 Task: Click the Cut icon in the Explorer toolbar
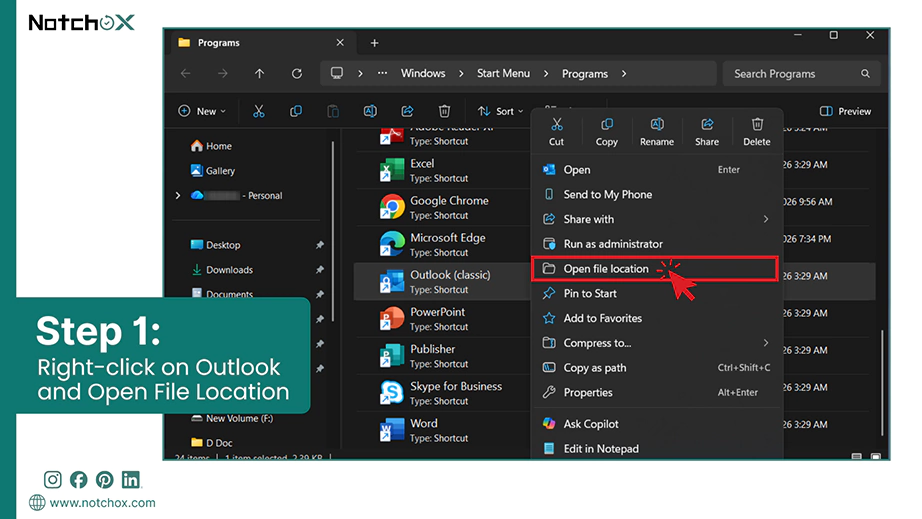click(259, 111)
